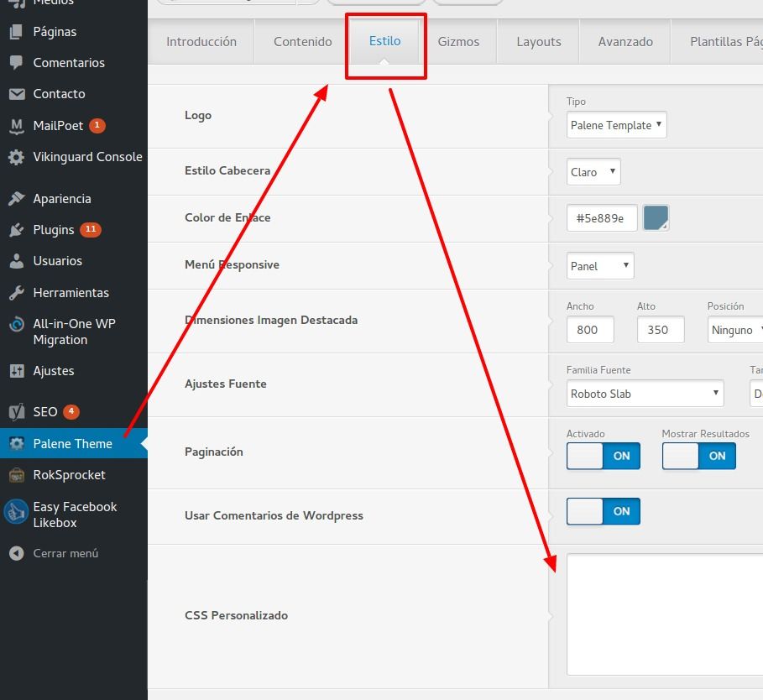Click the RokSprocket icon
763x700 pixels.
point(16,475)
